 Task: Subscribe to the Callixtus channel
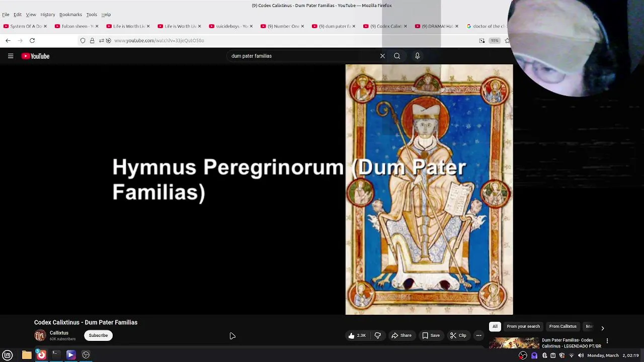point(98,335)
